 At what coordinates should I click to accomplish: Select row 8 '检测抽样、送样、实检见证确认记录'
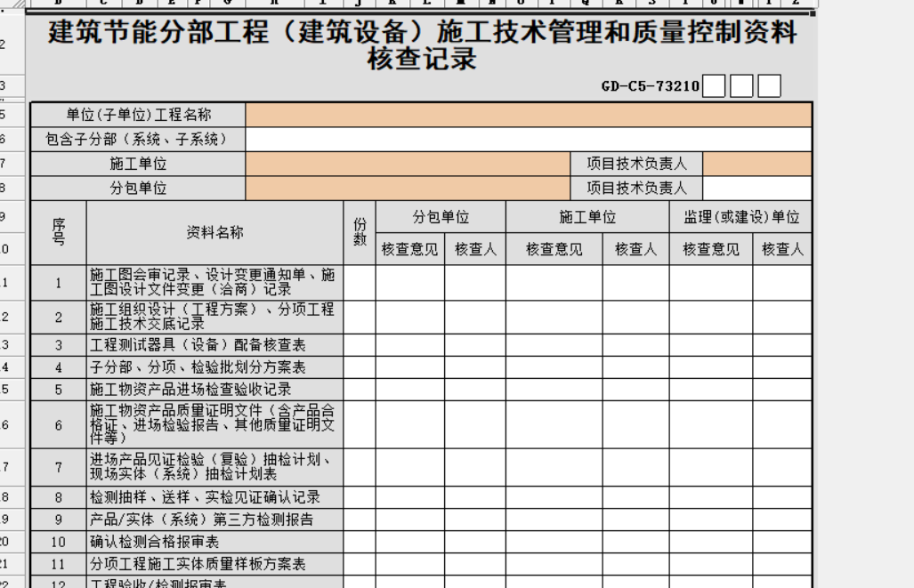[215, 497]
